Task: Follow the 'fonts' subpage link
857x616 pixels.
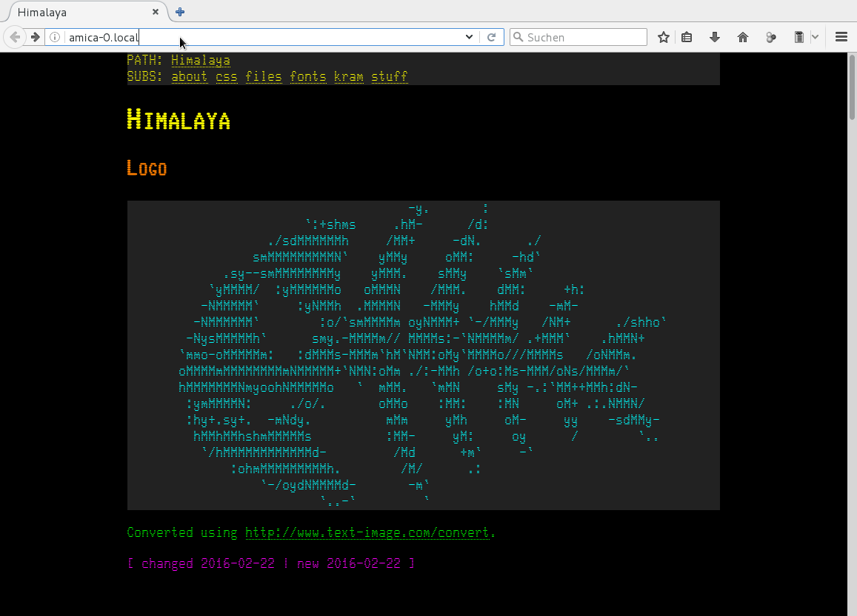Action: [x=308, y=76]
